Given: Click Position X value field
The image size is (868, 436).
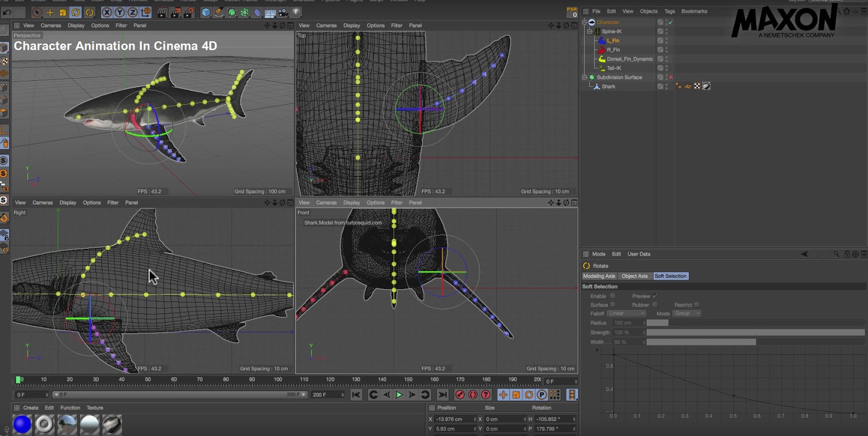Looking at the screenshot, I should (x=455, y=419).
